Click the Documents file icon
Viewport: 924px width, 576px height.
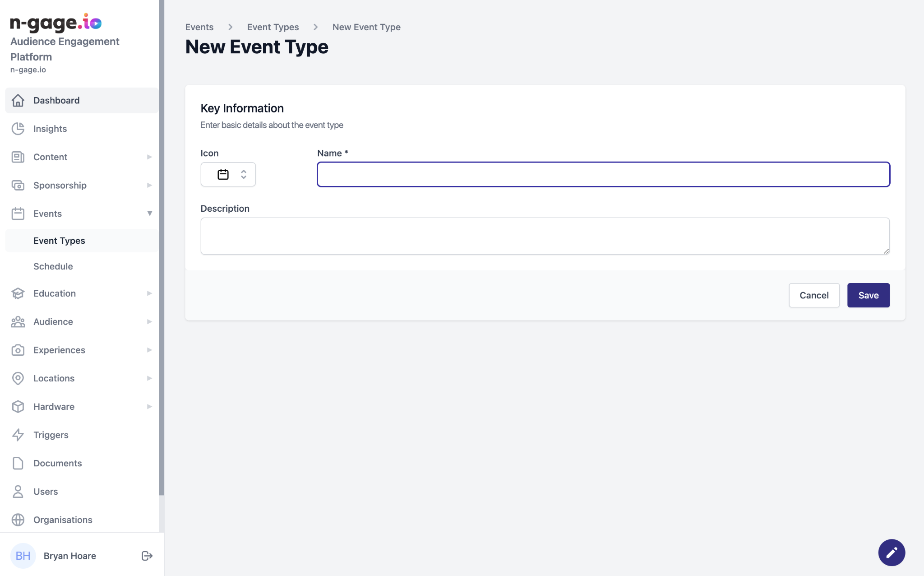tap(18, 463)
